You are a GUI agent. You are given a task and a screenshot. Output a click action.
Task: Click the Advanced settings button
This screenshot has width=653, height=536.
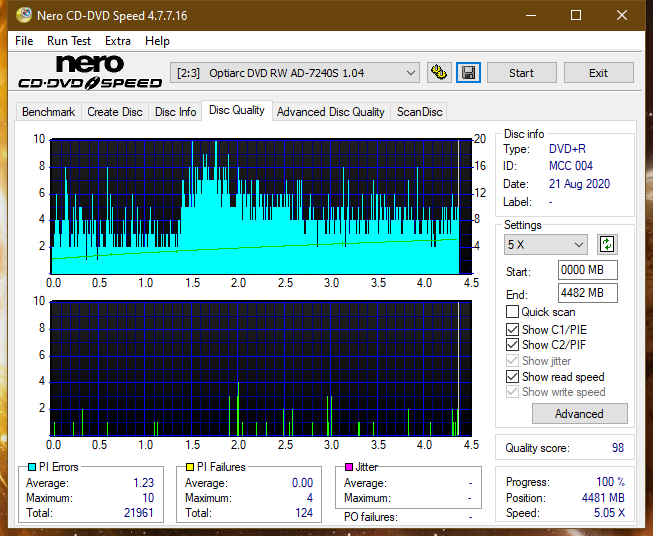(x=579, y=414)
